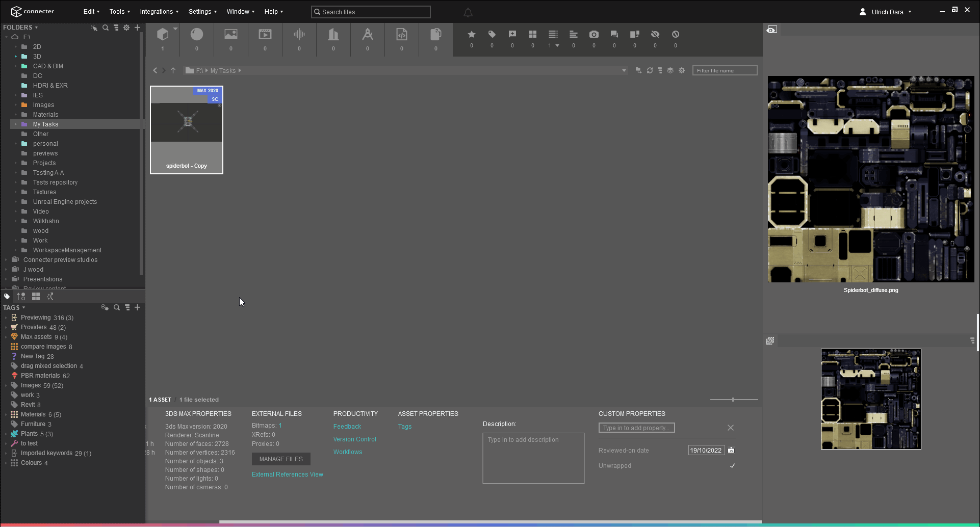Image resolution: width=980 pixels, height=527 pixels.
Task: Click the four-squares grid filter icon
Action: 533,34
